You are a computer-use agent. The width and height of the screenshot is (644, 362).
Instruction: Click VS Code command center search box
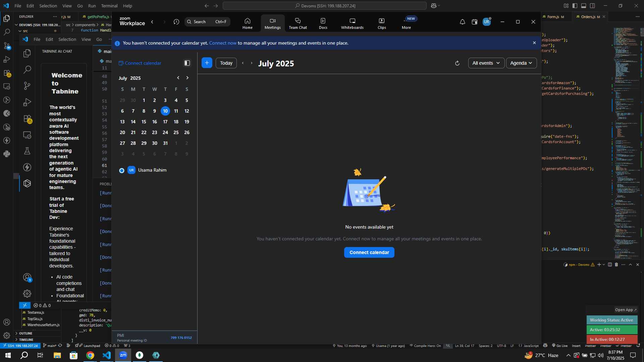pyautogui.click(x=325, y=6)
